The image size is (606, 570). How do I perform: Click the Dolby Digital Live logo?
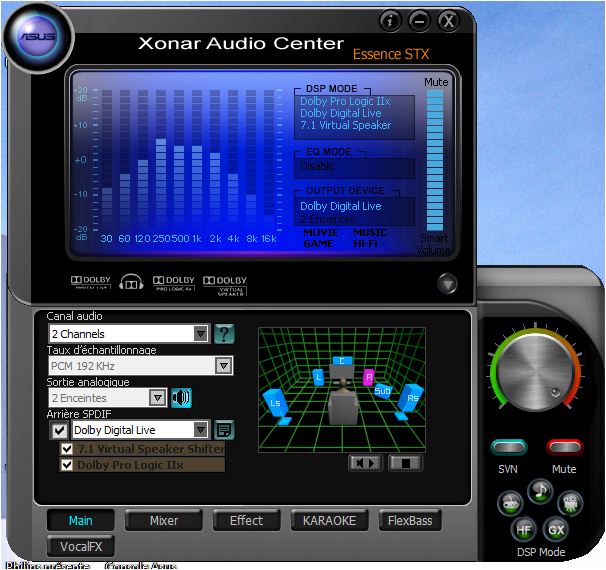[x=91, y=282]
